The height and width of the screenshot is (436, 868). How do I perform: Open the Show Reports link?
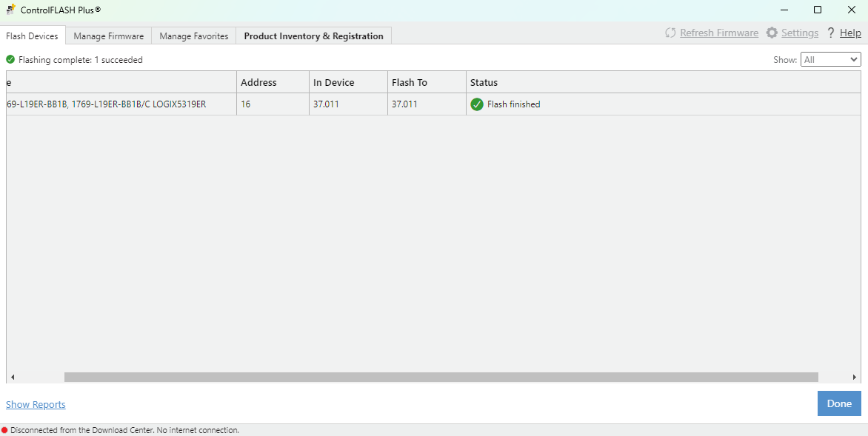click(x=36, y=405)
